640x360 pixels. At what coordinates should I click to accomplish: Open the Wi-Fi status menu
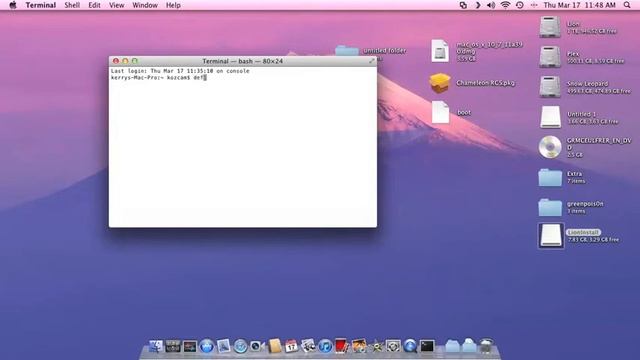pos(505,5)
